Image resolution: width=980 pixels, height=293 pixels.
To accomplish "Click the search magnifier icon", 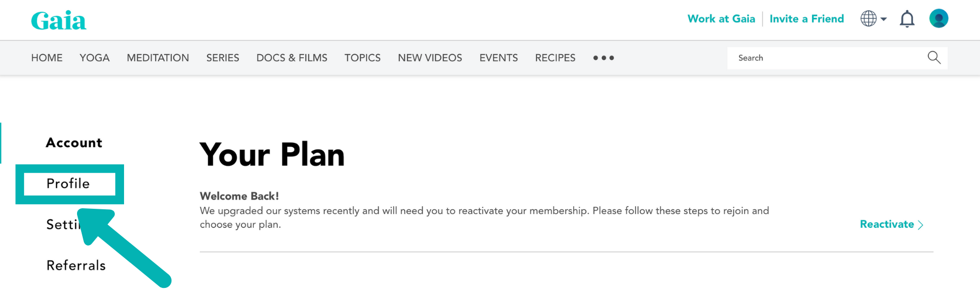I will pyautogui.click(x=934, y=57).
